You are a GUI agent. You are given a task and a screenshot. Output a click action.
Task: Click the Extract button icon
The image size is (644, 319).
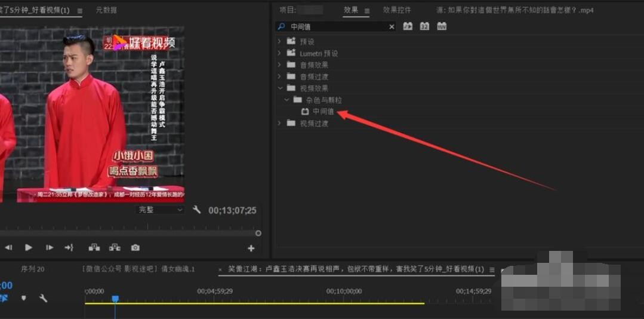[115, 247]
